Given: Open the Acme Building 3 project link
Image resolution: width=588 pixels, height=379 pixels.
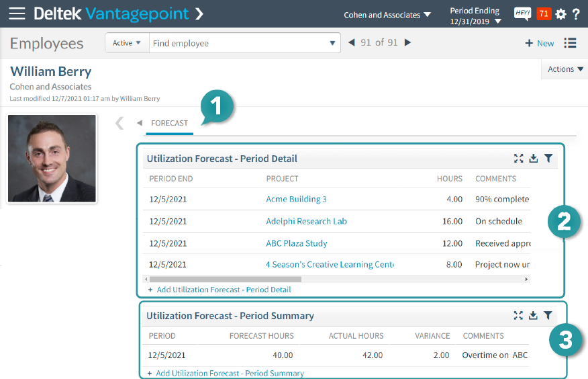Looking at the screenshot, I should pyautogui.click(x=296, y=200).
